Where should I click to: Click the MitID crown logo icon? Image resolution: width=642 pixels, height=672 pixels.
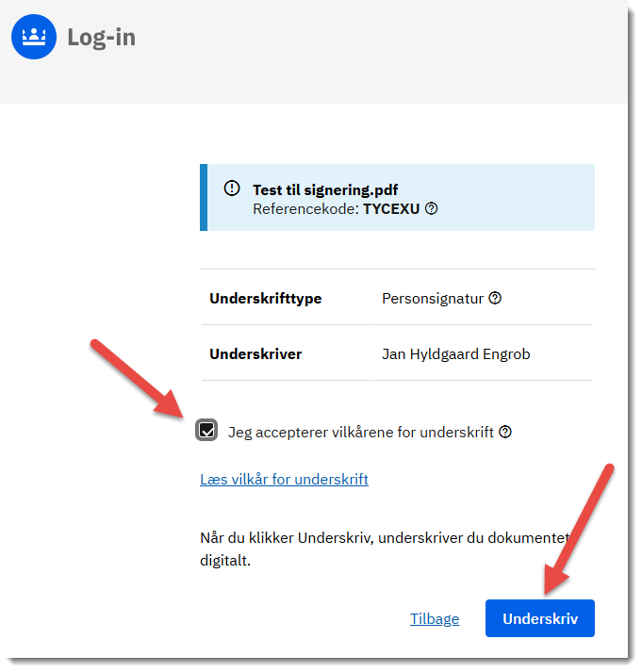pyautogui.click(x=34, y=37)
